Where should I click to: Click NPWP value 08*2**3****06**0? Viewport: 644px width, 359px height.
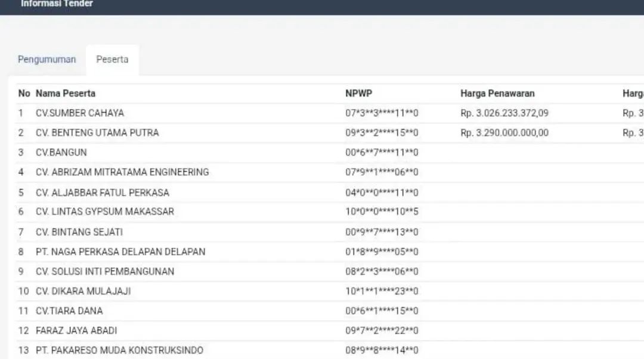[x=382, y=271]
